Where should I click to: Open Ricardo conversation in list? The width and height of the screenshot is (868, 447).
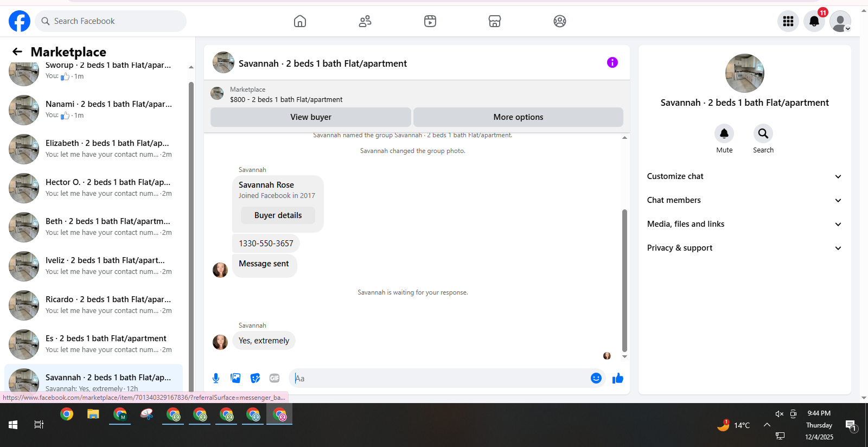point(93,305)
